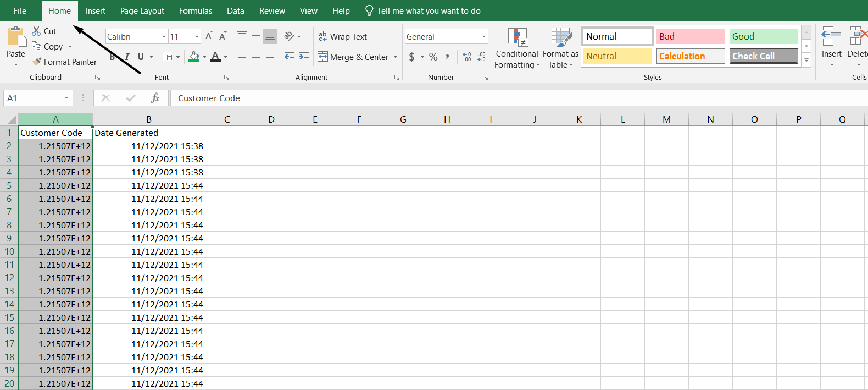This screenshot has height=390, width=868.
Task: Decrease font size with smaller A
Action: (x=222, y=36)
